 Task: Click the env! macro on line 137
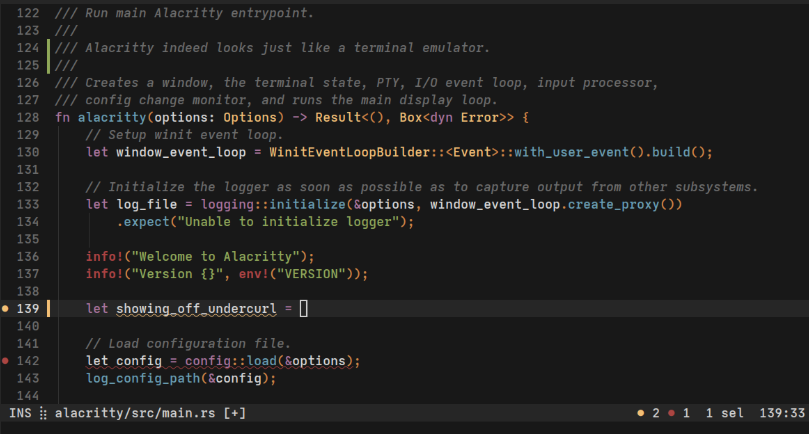(254, 274)
